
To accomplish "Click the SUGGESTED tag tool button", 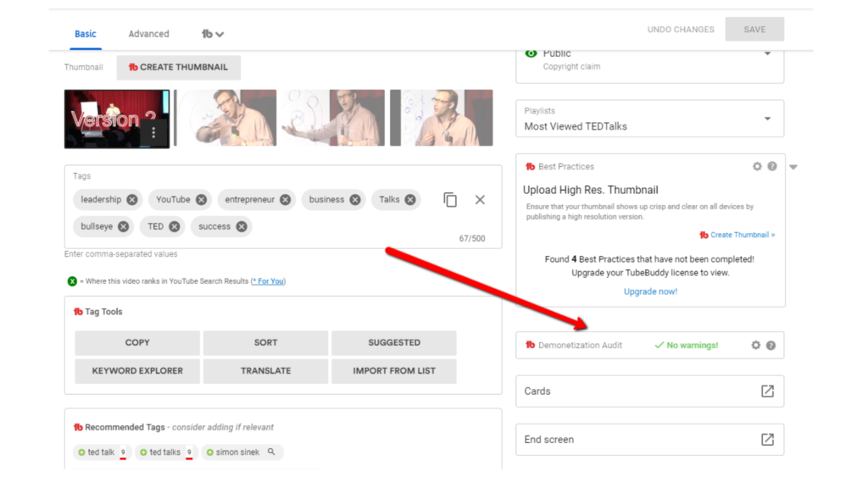I will pos(394,342).
